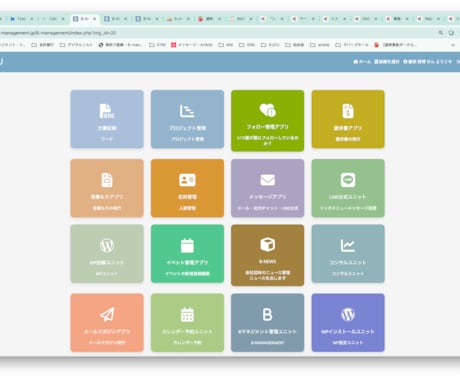This screenshot has width=460, height=380.
Task: Open the イベント管理アプリ title link
Action: coord(187,263)
